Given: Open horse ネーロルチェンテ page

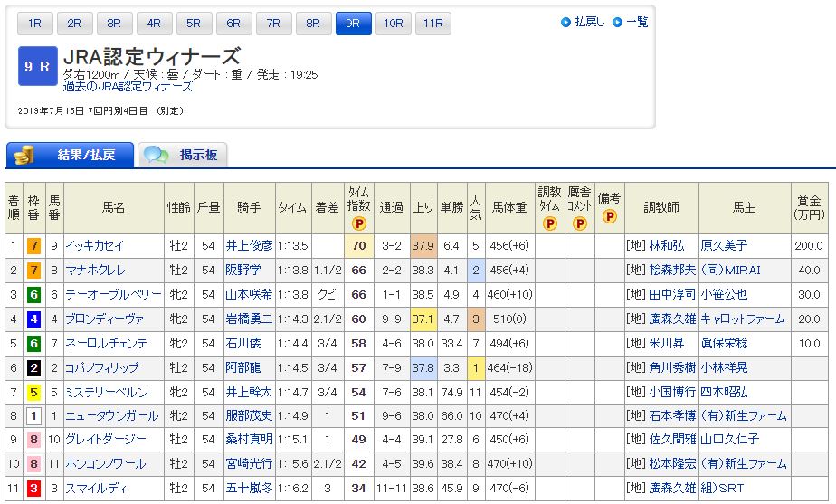Looking at the screenshot, I should 106,344.
